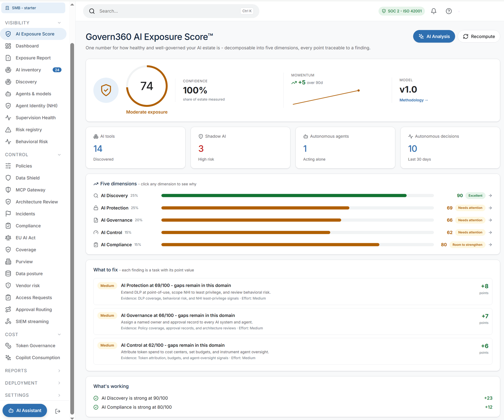Open the SMB - starter tenant selector

pos(33,8)
